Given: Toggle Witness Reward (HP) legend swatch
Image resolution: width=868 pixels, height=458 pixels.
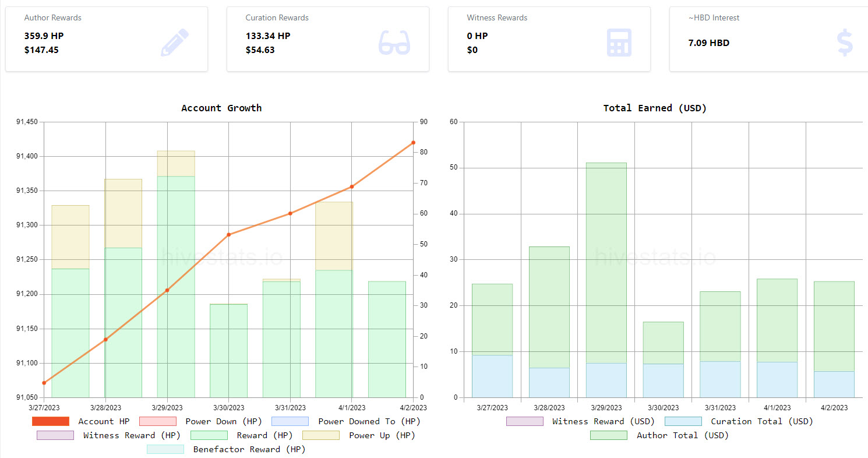Looking at the screenshot, I should pyautogui.click(x=55, y=435).
